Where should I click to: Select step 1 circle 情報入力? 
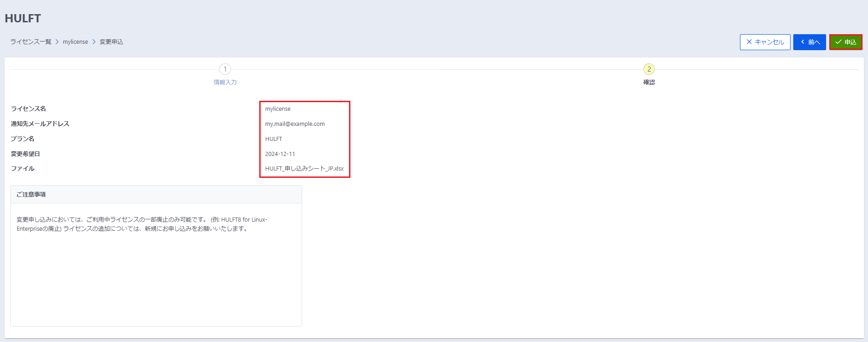tap(225, 69)
